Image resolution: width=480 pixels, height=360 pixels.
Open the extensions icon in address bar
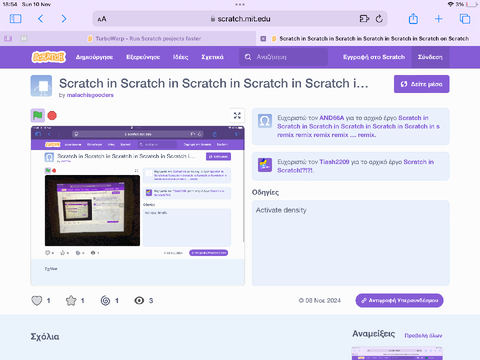364,19
